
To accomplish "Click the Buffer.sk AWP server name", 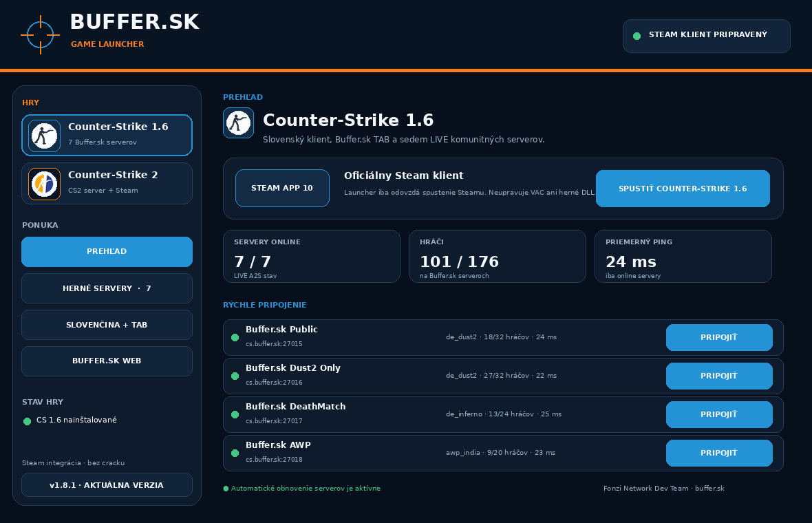I will click(278, 445).
